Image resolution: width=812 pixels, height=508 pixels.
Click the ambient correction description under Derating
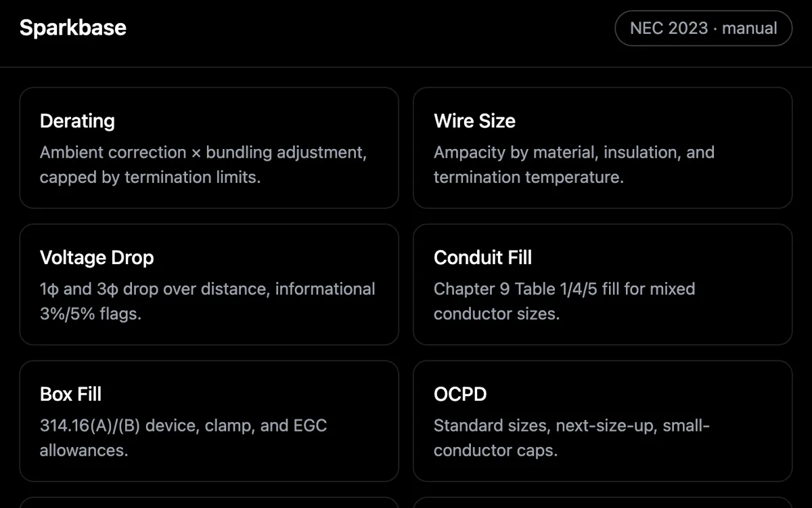coord(203,165)
